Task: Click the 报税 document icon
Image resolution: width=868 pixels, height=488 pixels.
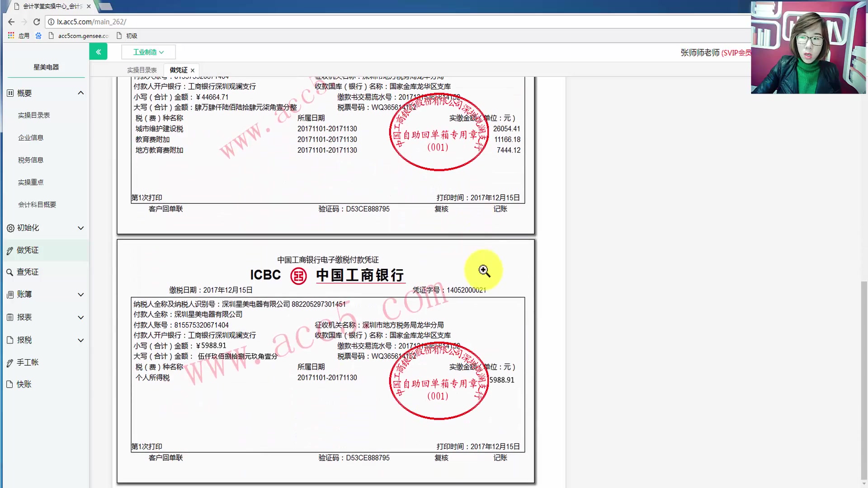Action: [10, 340]
